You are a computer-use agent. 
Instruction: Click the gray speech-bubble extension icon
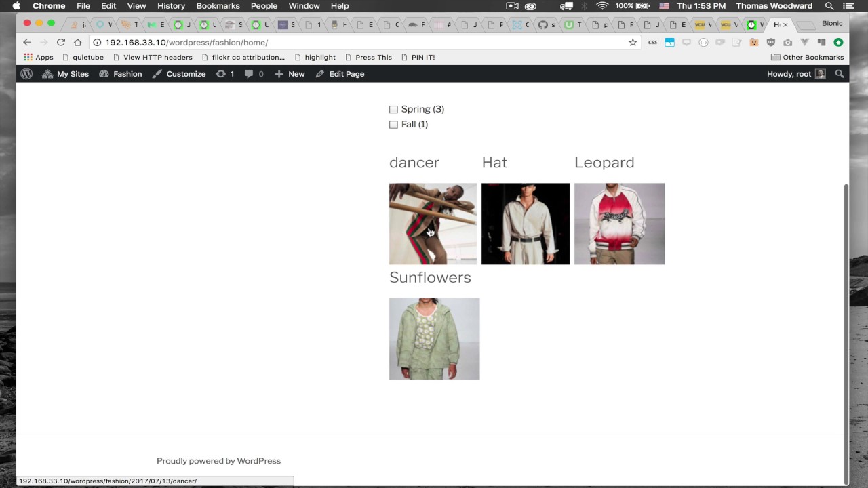686,42
